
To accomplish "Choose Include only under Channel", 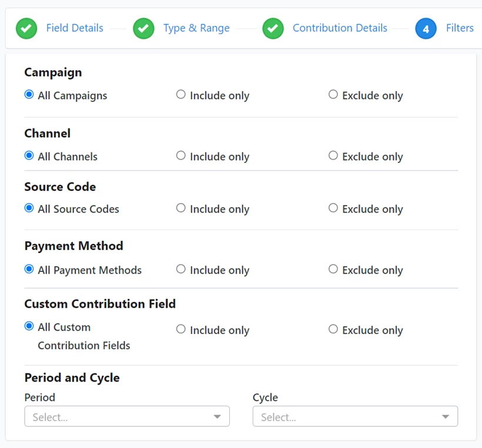I will (x=181, y=156).
